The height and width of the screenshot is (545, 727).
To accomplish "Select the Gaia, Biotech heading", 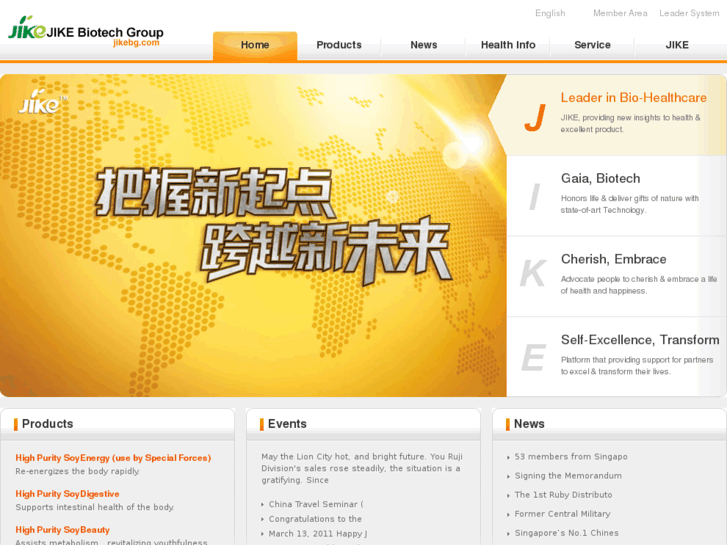I will pyautogui.click(x=600, y=179).
